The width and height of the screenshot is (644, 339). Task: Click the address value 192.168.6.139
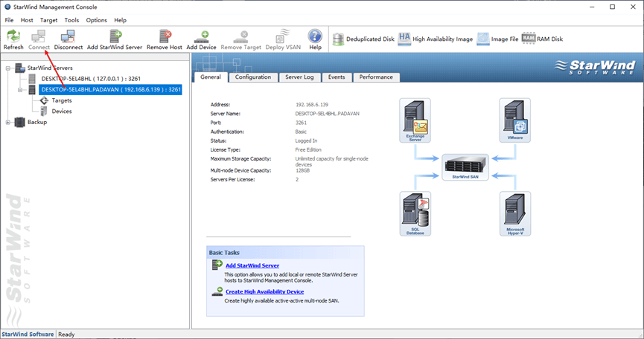pos(312,105)
